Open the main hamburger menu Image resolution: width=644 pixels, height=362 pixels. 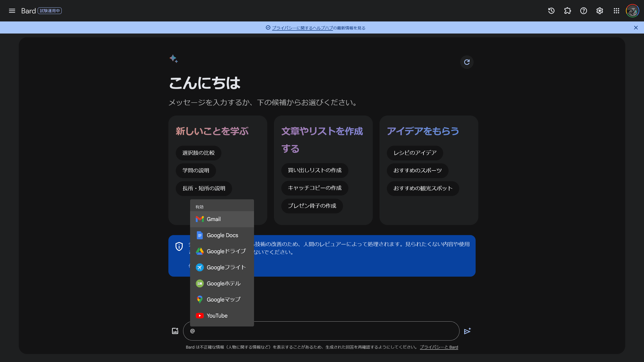(12, 11)
